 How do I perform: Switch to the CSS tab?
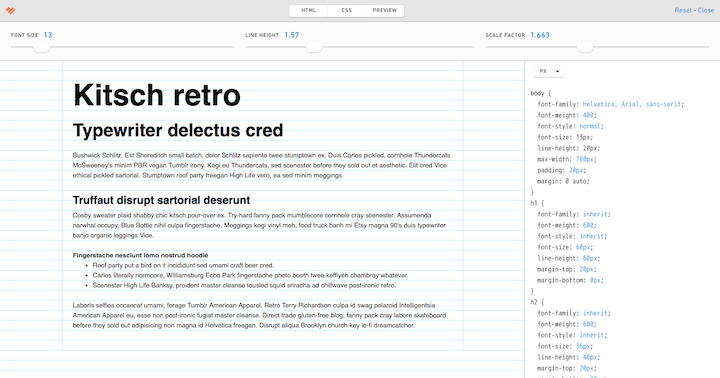346,10
